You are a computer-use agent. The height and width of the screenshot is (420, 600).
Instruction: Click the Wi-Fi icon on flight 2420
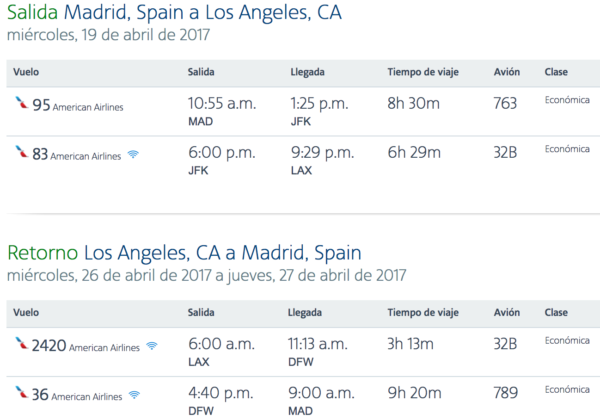point(152,346)
